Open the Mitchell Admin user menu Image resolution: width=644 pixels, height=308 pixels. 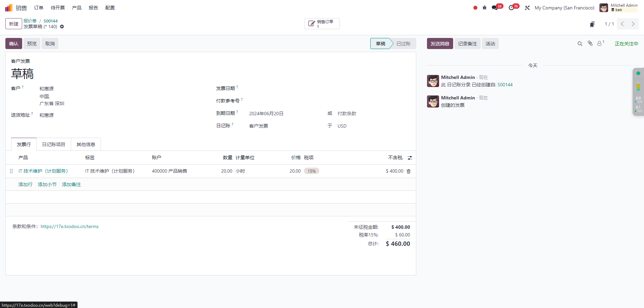[619, 8]
